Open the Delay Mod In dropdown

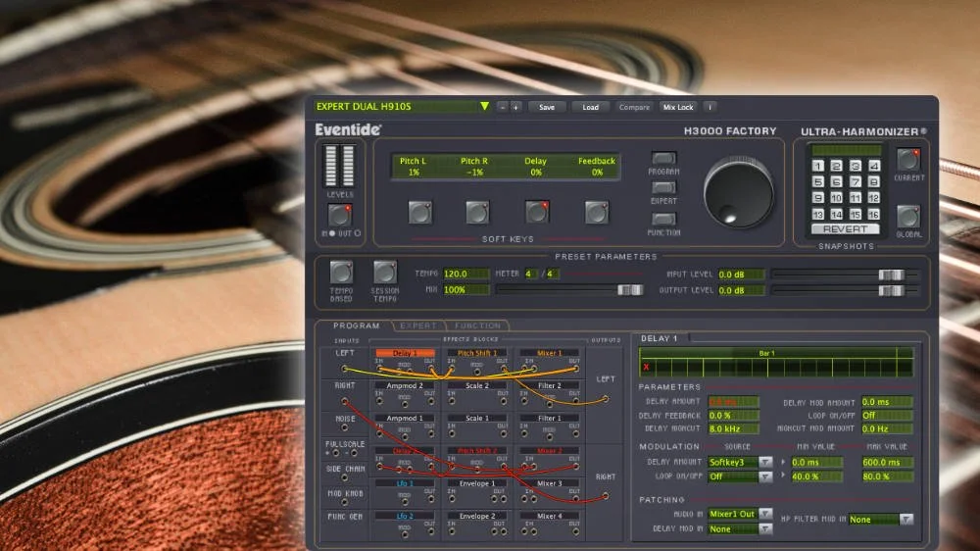point(765,529)
